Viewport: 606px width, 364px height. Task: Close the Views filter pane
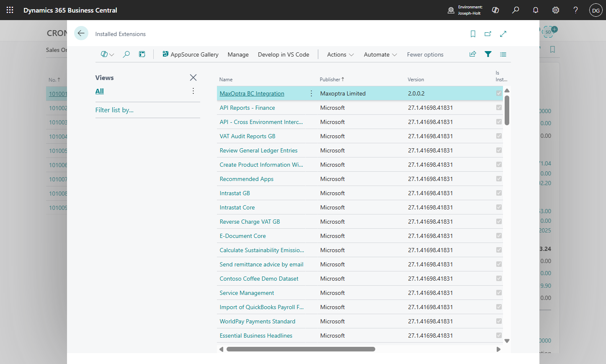[193, 77]
